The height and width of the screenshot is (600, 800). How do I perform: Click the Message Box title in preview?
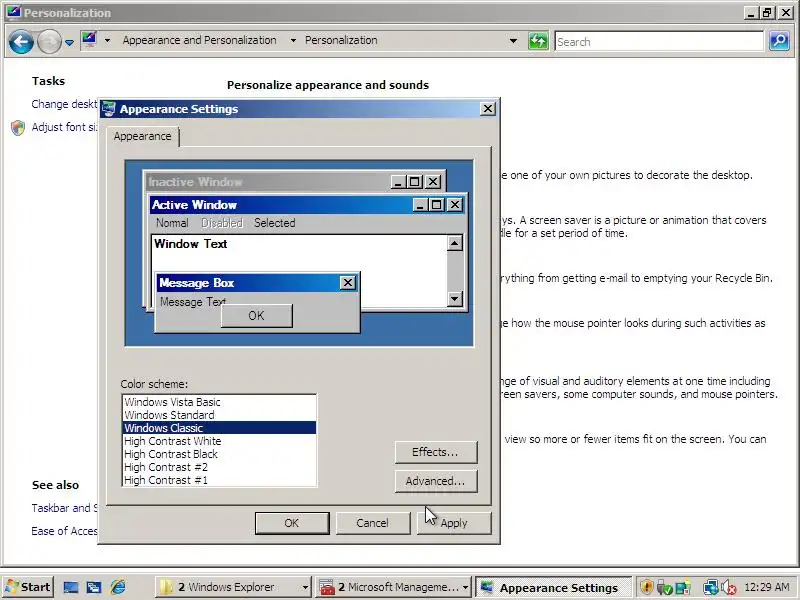tap(197, 283)
